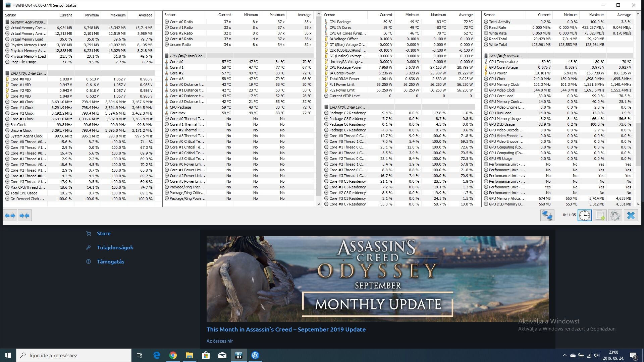Select the Page File Usage row
The image size is (644, 362).
[79, 62]
